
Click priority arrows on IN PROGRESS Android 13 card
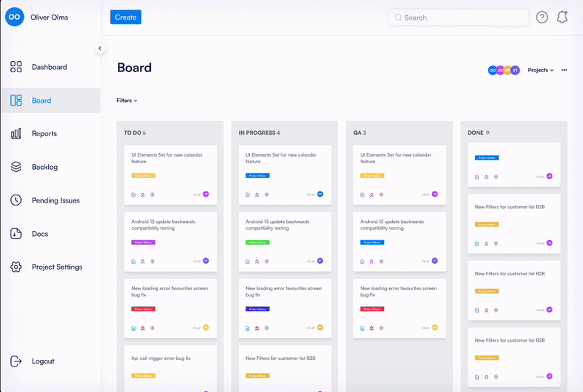[x=257, y=262]
